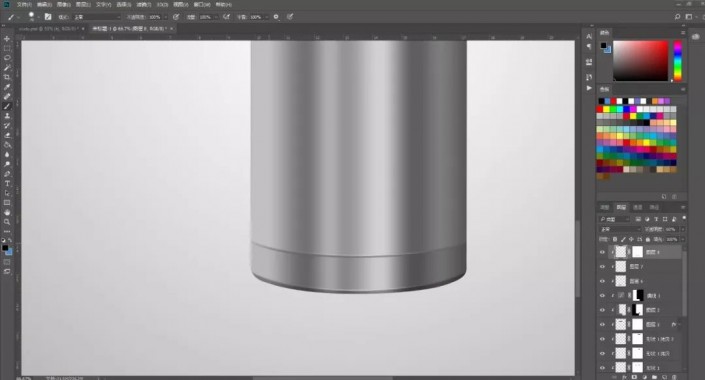This screenshot has width=705, height=380.
Task: Click the foreground color swatch in toolbox
Action: tap(5, 248)
